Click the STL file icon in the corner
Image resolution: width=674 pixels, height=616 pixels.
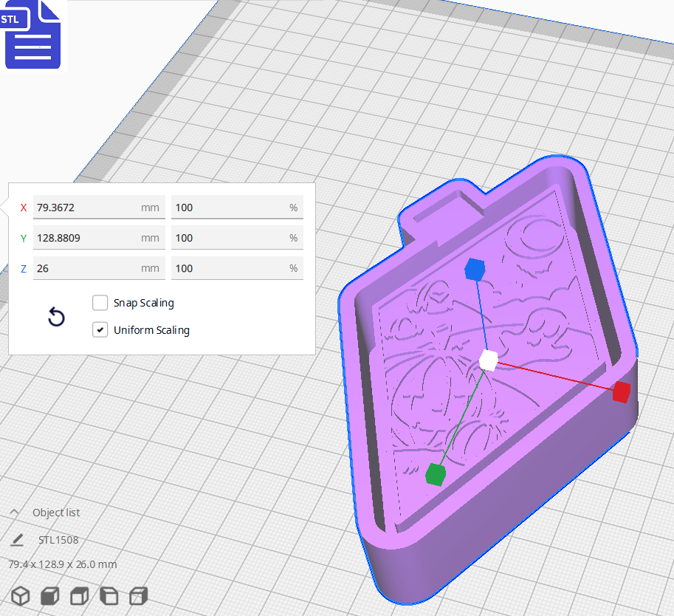pyautogui.click(x=32, y=35)
